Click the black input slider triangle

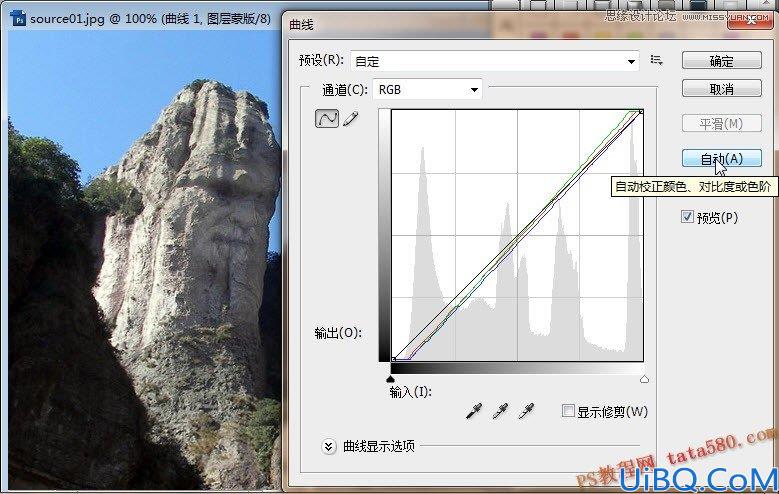point(390,379)
